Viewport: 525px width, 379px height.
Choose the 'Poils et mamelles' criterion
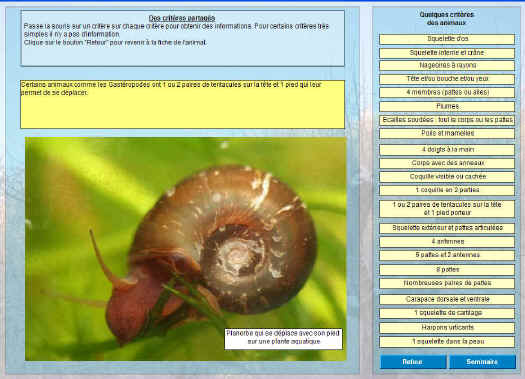tap(447, 134)
